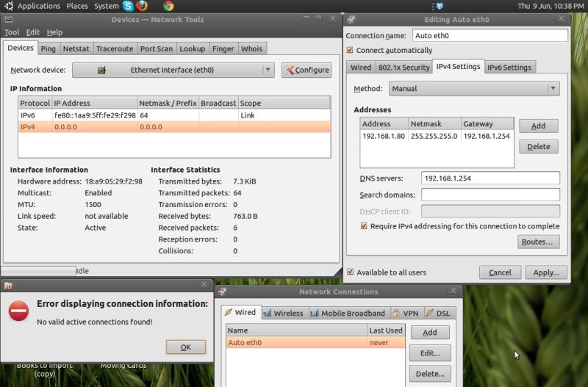The width and height of the screenshot is (588, 387).
Task: Open the Network device dropdown
Action: pos(173,70)
